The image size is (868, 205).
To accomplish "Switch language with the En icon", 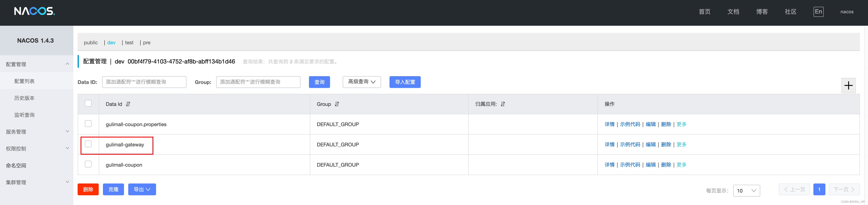I will (x=818, y=11).
